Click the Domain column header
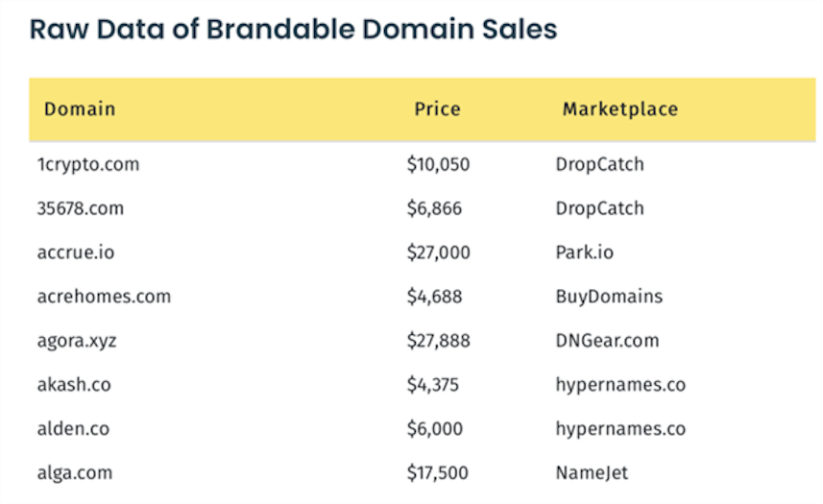Image resolution: width=823 pixels, height=504 pixels. point(80,108)
